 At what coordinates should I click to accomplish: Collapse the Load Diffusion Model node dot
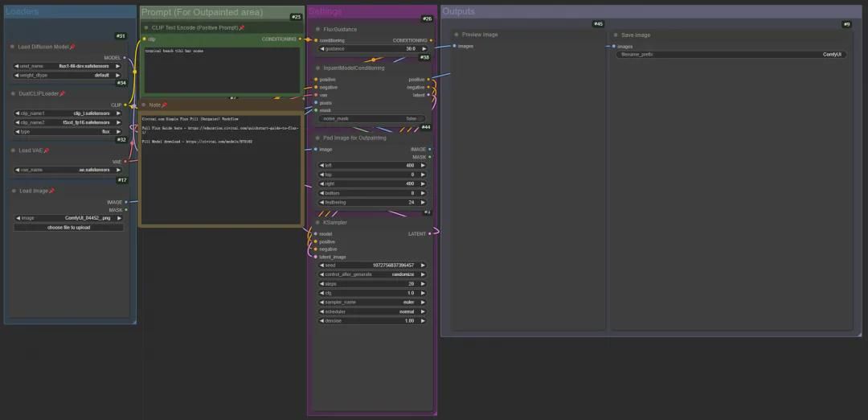coord(14,47)
